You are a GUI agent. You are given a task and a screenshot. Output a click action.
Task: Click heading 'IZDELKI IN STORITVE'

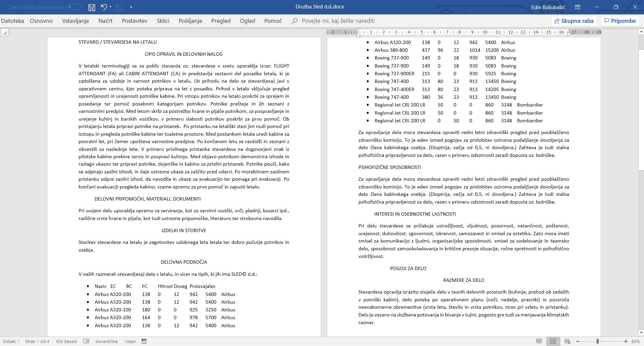coord(184,230)
